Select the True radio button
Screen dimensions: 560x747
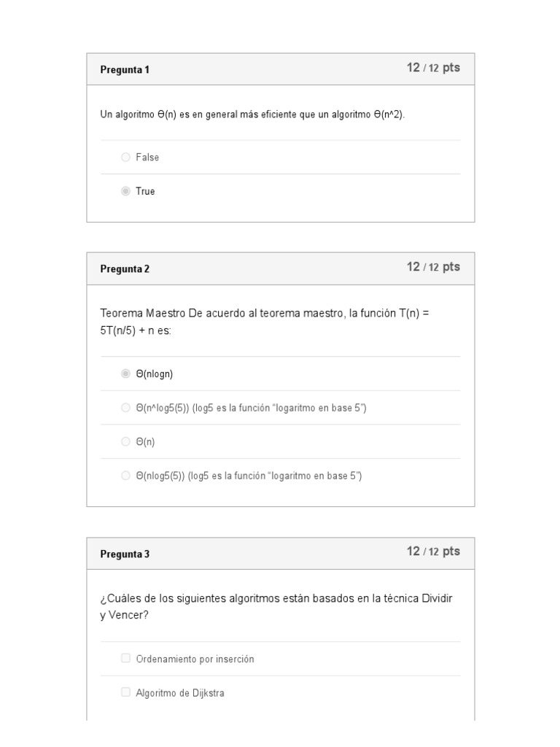[x=125, y=191]
